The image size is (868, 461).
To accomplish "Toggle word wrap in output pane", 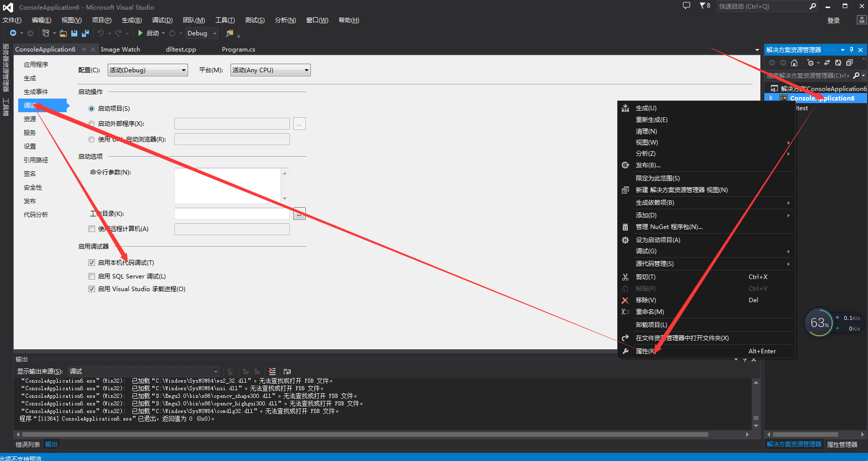I will tap(287, 371).
